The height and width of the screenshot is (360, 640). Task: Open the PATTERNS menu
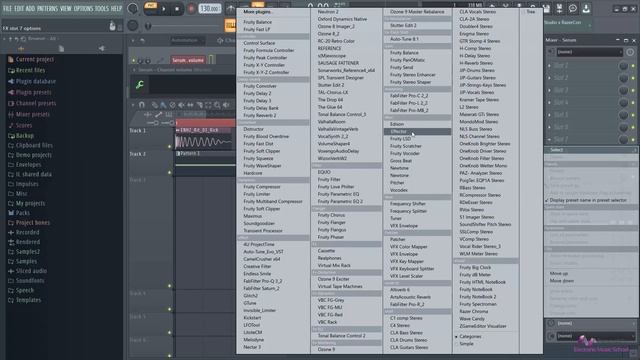47,8
